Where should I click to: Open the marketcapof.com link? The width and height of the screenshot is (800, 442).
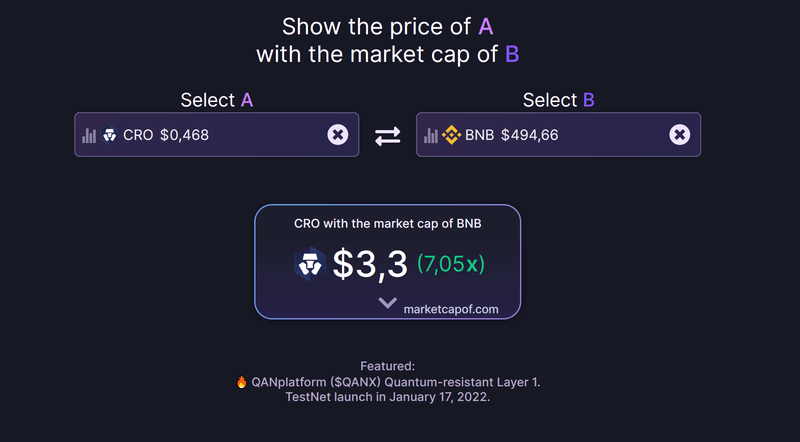point(451,309)
